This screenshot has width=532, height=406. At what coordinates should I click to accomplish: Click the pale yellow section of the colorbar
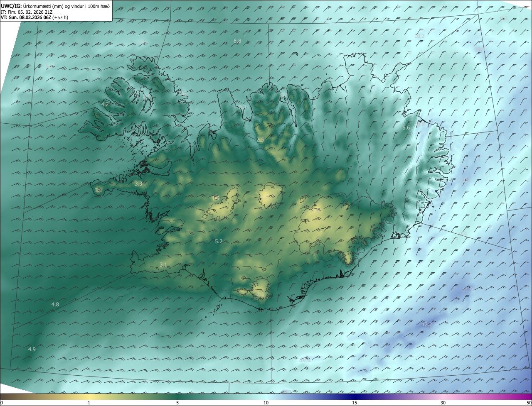click(x=89, y=396)
